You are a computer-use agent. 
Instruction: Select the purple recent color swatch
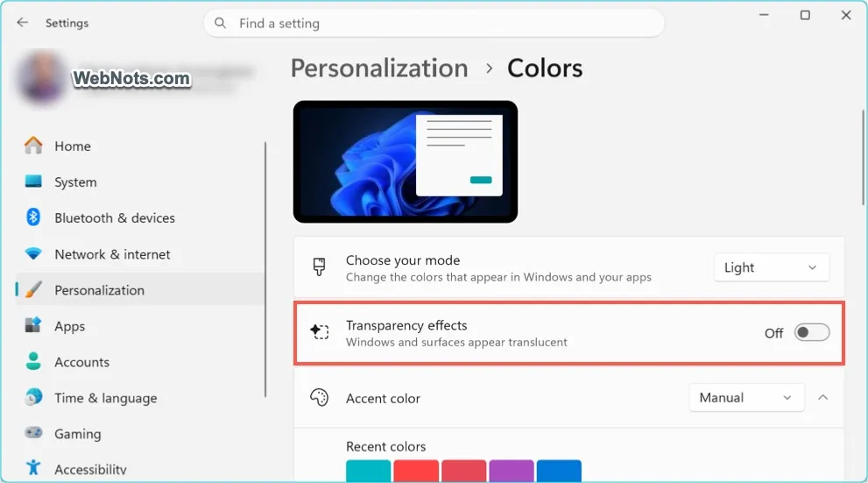pyautogui.click(x=512, y=471)
